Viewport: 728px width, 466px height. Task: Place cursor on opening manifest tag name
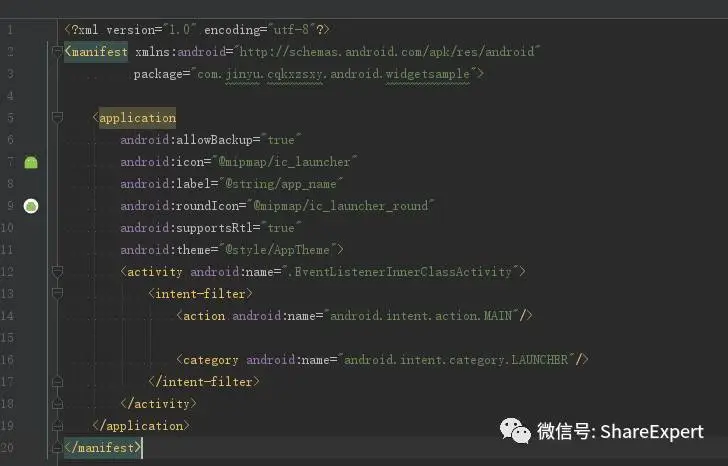[99, 52]
